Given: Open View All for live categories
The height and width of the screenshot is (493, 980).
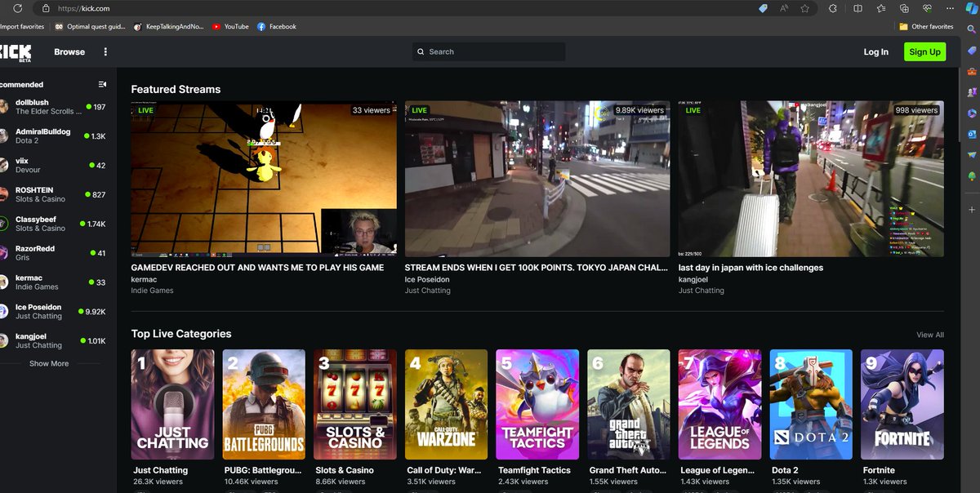Looking at the screenshot, I should pos(929,335).
